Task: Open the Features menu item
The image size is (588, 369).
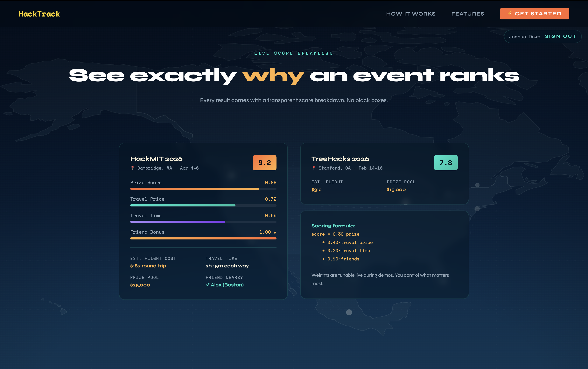Action: 467,14
